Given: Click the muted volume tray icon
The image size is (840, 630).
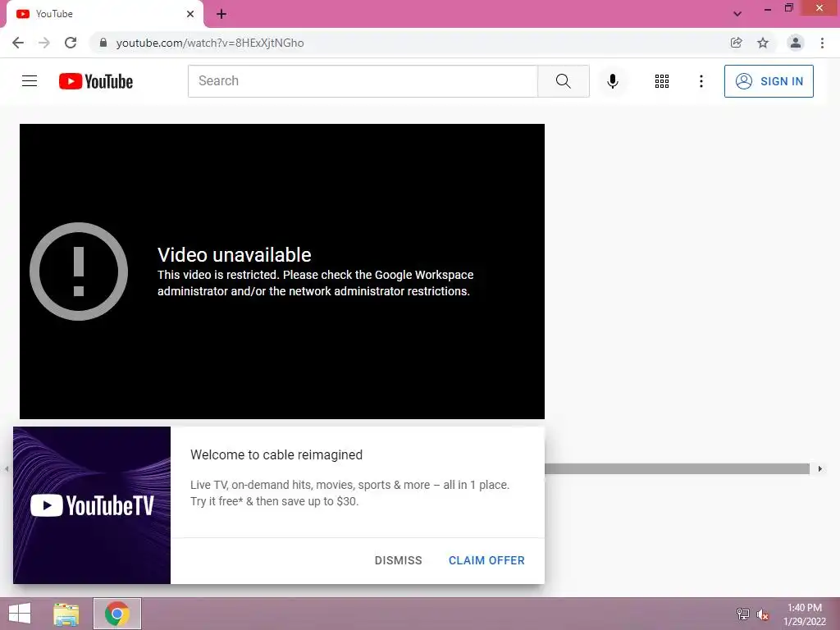Looking at the screenshot, I should [762, 614].
